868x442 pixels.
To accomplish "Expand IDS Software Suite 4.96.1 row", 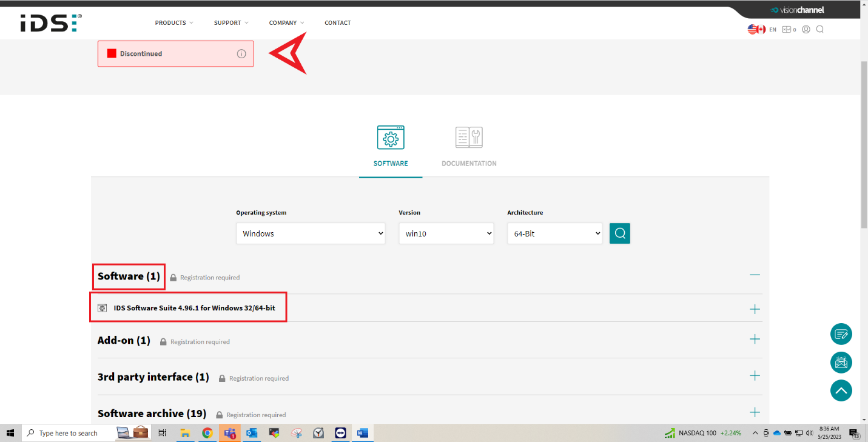I will (x=755, y=309).
